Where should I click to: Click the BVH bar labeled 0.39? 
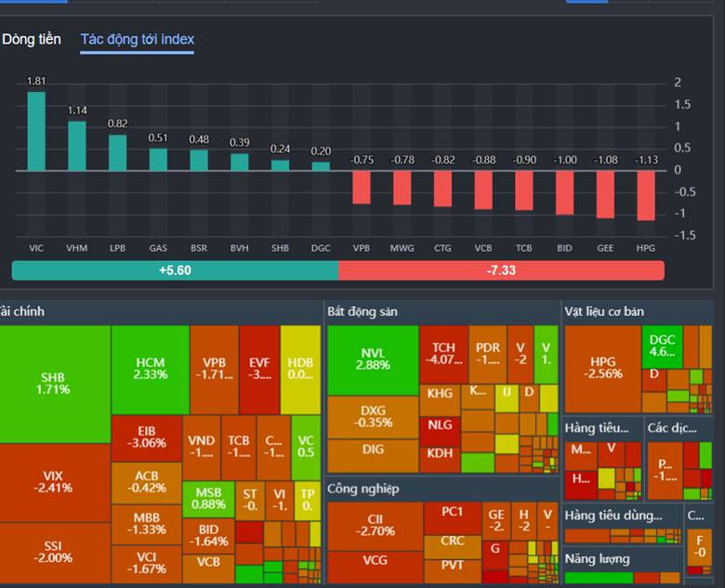[240, 163]
